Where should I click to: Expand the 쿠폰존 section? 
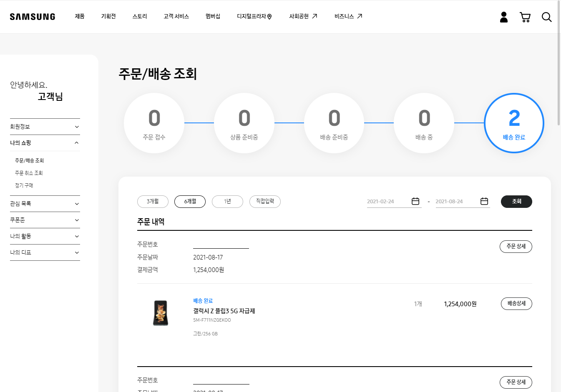pos(45,220)
